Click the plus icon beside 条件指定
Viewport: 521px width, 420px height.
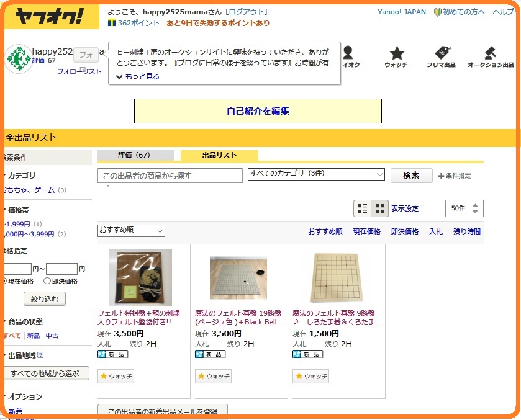(441, 176)
